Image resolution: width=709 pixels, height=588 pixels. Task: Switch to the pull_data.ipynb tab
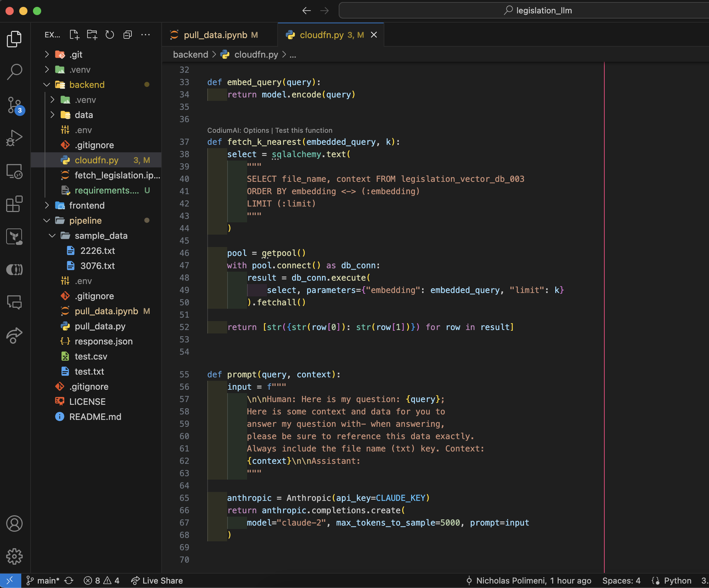click(215, 35)
